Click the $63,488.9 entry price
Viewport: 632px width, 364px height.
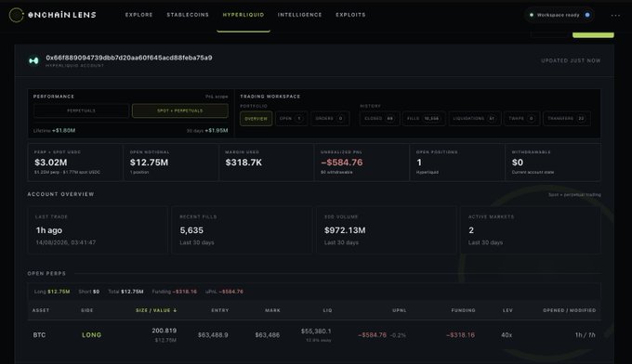(213, 335)
